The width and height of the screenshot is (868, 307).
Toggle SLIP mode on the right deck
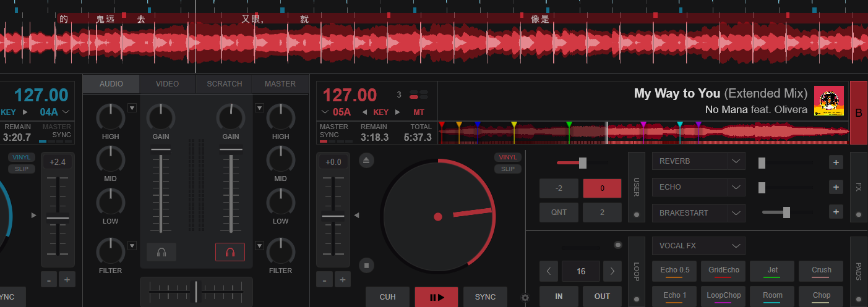click(507, 169)
